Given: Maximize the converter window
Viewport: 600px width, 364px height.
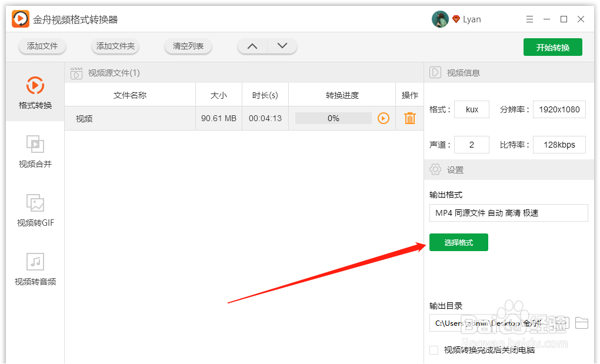Looking at the screenshot, I should point(564,19).
